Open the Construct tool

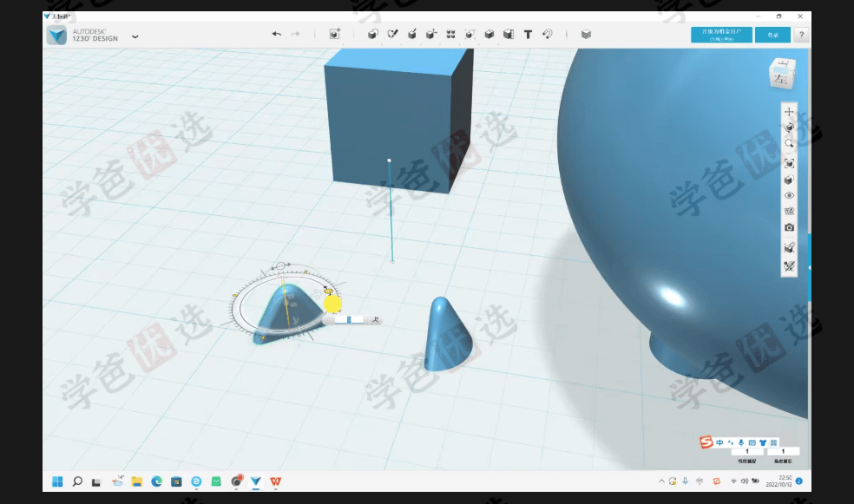click(411, 35)
